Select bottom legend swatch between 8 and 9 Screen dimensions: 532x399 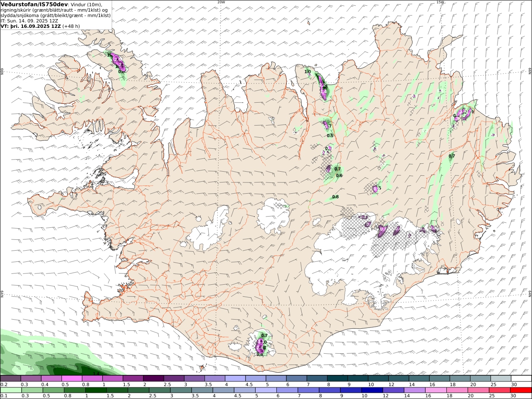[330, 390]
